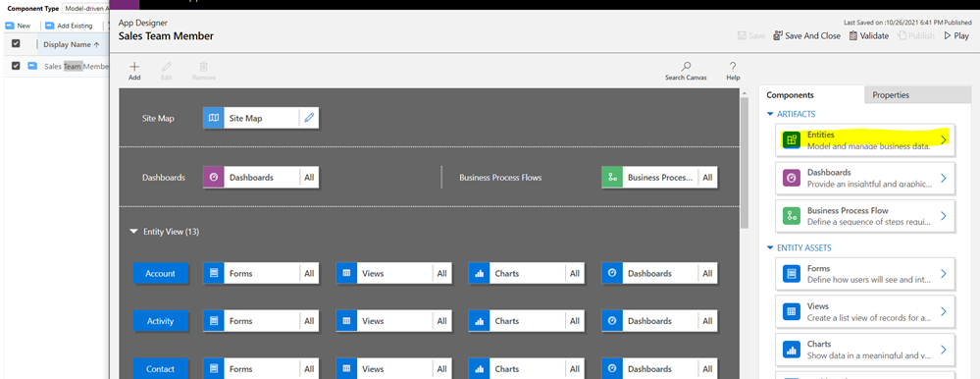The image size is (980, 379).
Task: Click the Charts entity asset icon
Action: 792,350
